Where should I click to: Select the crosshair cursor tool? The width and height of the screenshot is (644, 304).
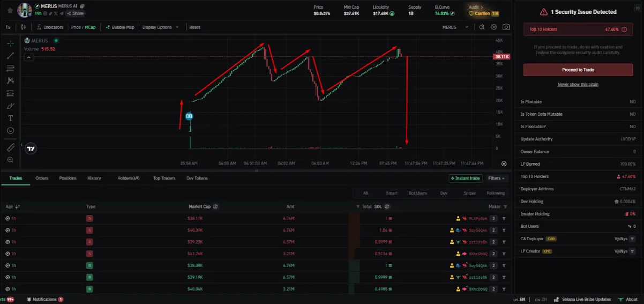tap(10, 43)
